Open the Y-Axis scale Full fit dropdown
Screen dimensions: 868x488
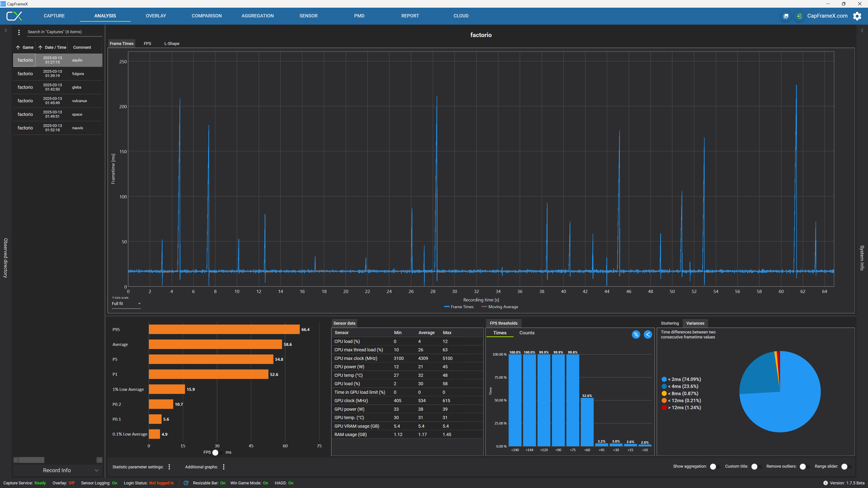126,303
